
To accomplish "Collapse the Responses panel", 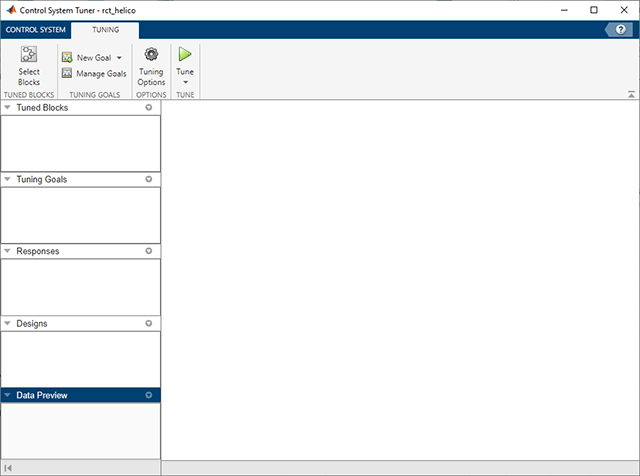I will click(8, 251).
